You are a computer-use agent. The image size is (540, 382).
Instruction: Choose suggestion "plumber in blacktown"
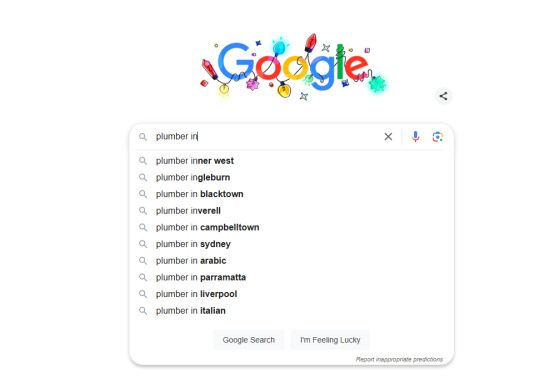[291, 194]
